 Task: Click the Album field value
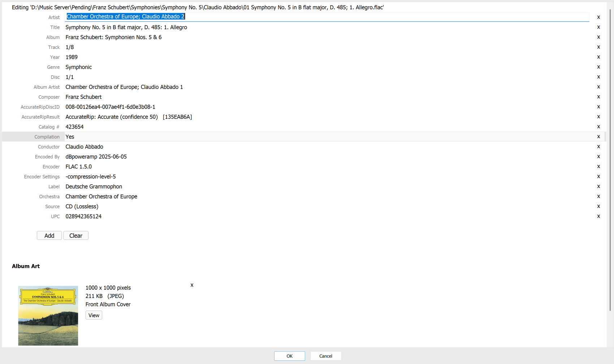click(x=113, y=37)
